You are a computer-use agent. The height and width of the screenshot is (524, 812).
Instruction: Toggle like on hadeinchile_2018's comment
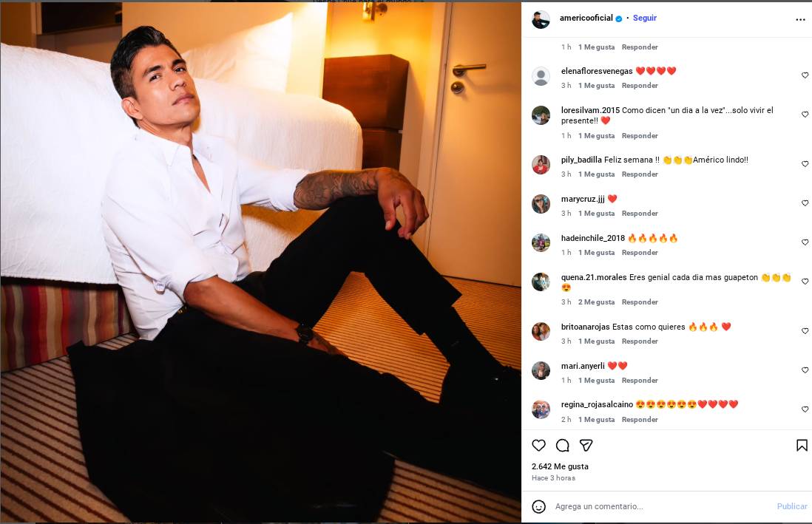pos(805,242)
